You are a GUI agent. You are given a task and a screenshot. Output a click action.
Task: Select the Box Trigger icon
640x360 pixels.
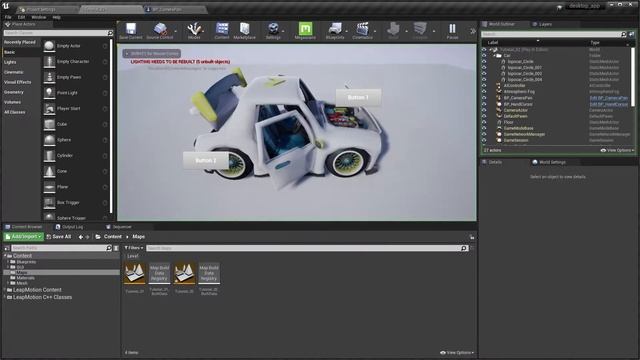pos(49,202)
